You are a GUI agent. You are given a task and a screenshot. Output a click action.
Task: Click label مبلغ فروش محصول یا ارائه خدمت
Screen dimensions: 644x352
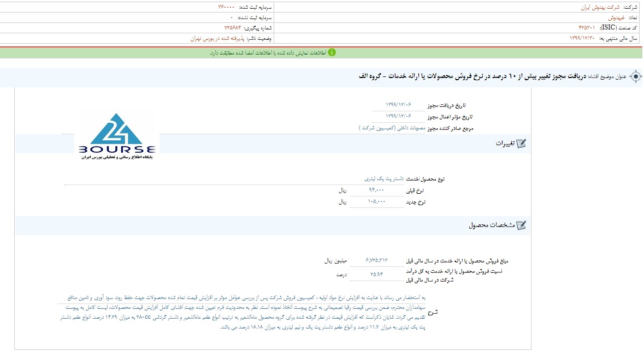point(457,261)
